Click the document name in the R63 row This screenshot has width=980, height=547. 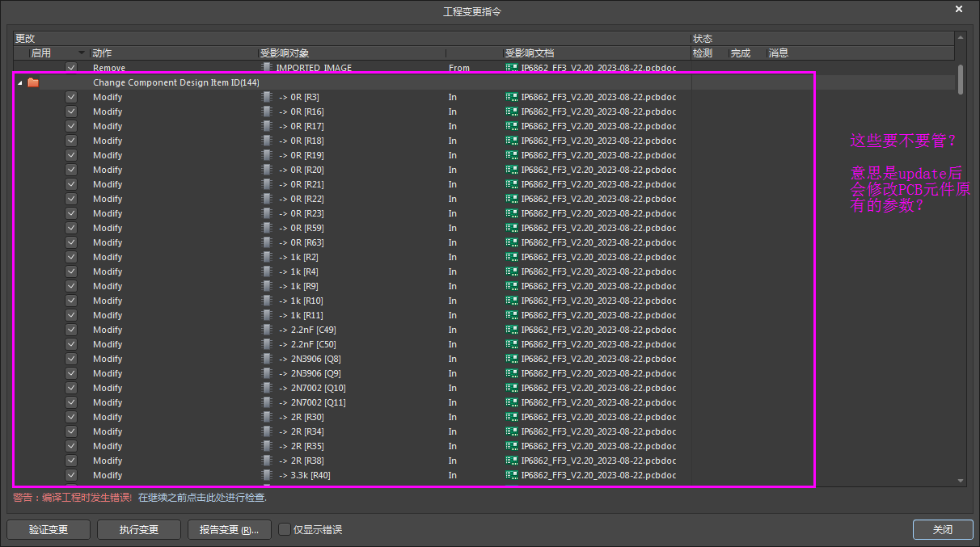[599, 242]
